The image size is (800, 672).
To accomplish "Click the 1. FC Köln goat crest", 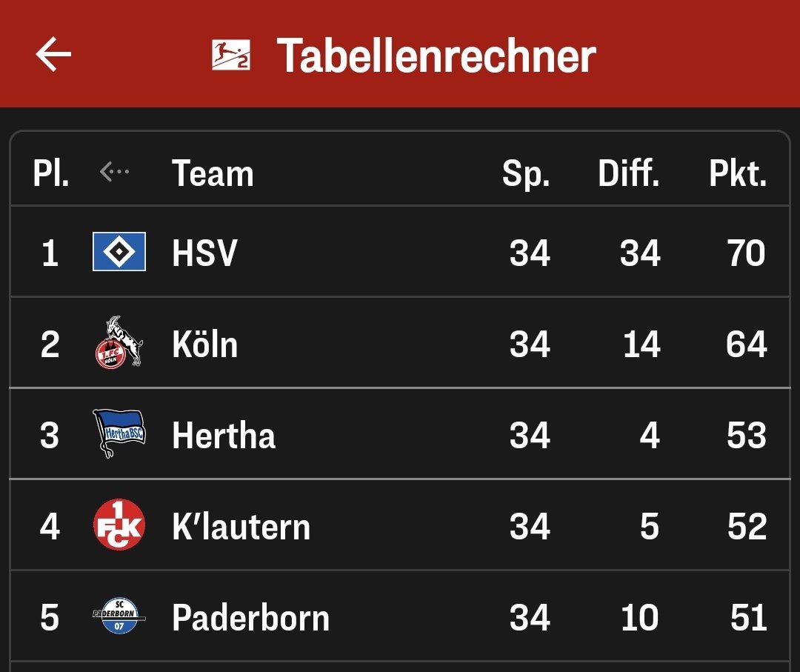I will (119, 342).
